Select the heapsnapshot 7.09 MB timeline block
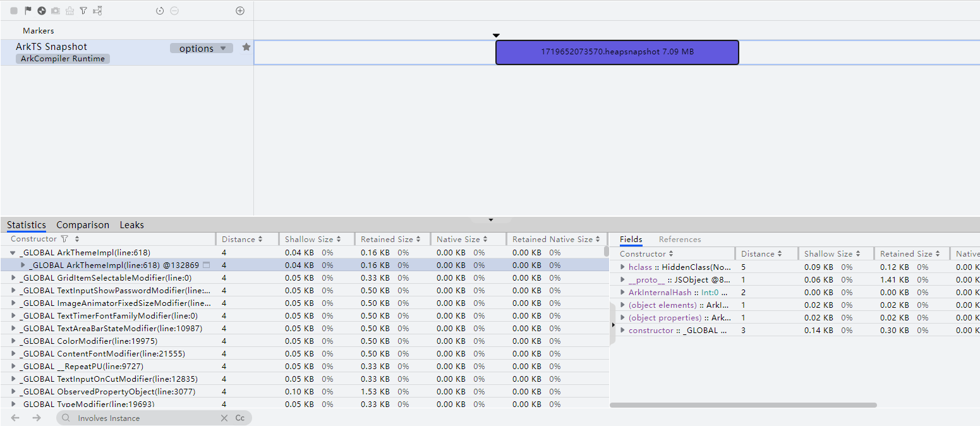 (617, 52)
